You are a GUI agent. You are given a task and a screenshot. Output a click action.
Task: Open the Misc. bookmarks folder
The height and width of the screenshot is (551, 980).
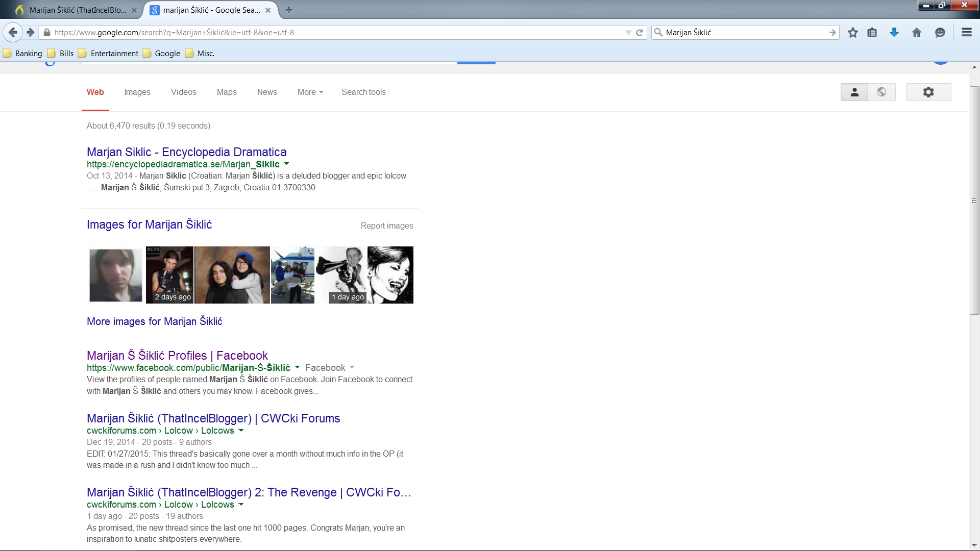click(200, 53)
